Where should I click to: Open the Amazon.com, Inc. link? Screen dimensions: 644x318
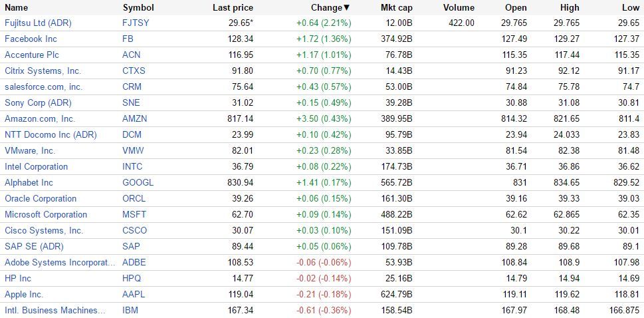40,118
